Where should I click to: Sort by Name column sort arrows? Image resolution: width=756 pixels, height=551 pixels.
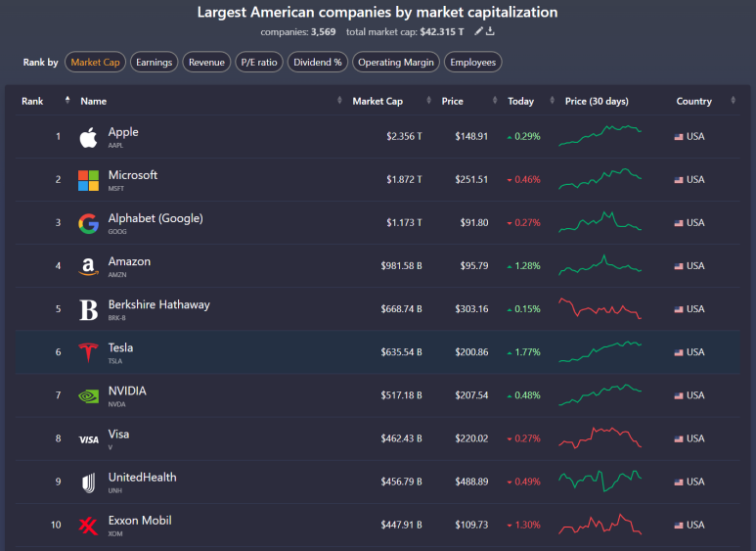pos(339,101)
